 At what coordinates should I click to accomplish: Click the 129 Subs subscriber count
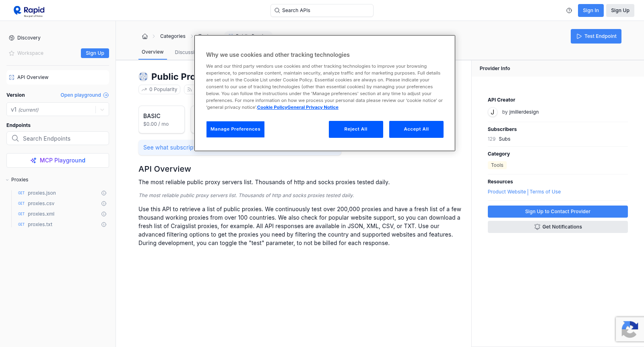tap(499, 139)
